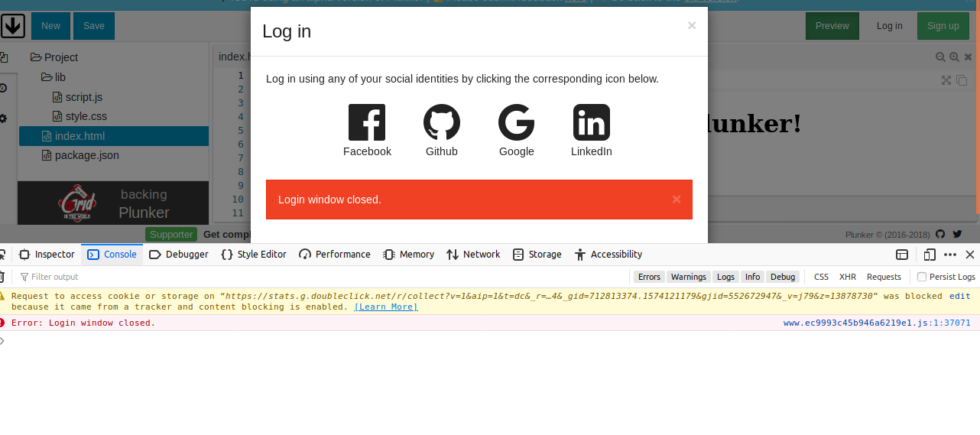Click the New button
Image resolution: width=980 pixels, height=435 pixels.
(x=50, y=26)
